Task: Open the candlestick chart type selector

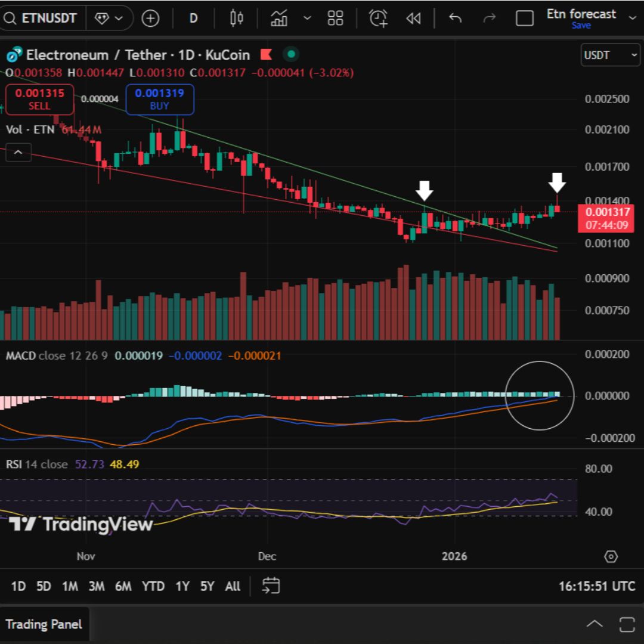Action: [x=236, y=18]
